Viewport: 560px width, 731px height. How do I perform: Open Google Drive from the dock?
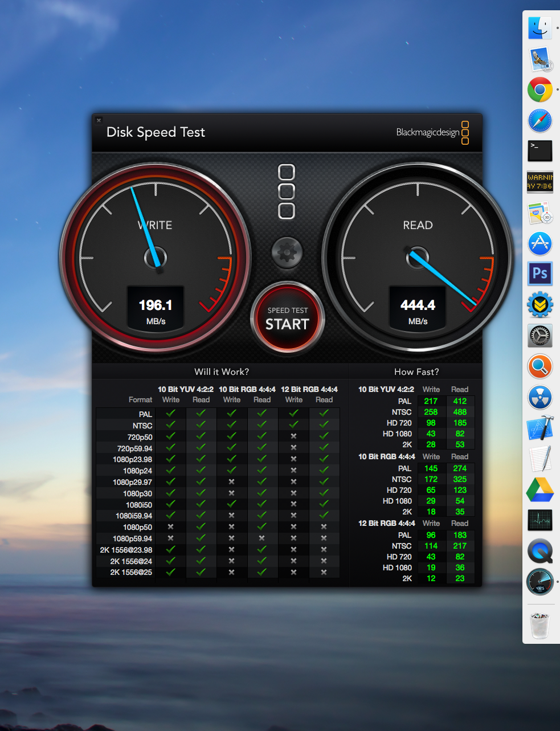pyautogui.click(x=539, y=489)
